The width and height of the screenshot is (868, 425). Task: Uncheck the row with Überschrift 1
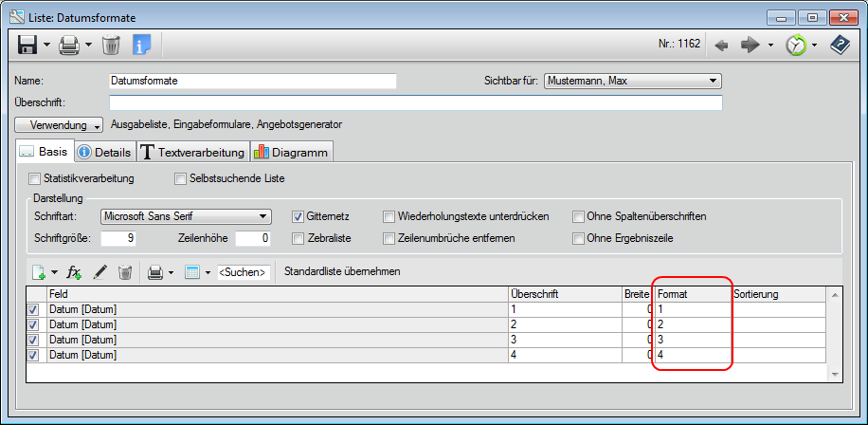pos(33,310)
